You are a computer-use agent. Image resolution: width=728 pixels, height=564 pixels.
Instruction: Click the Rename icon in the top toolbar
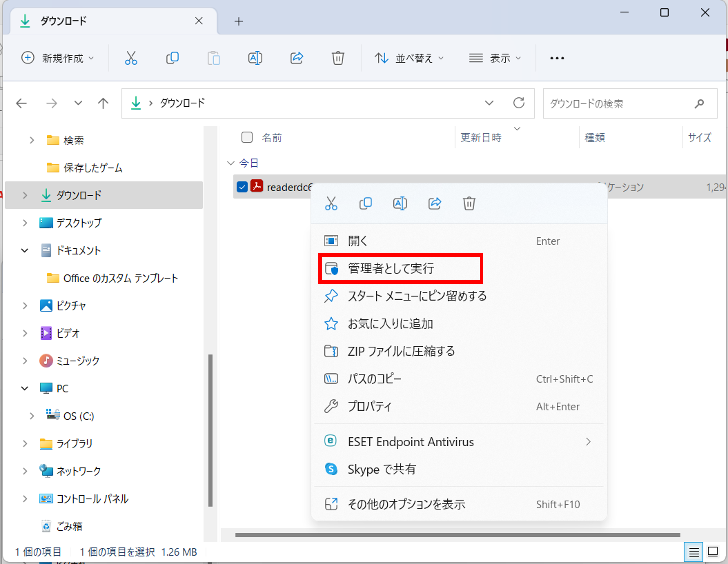[255, 58]
